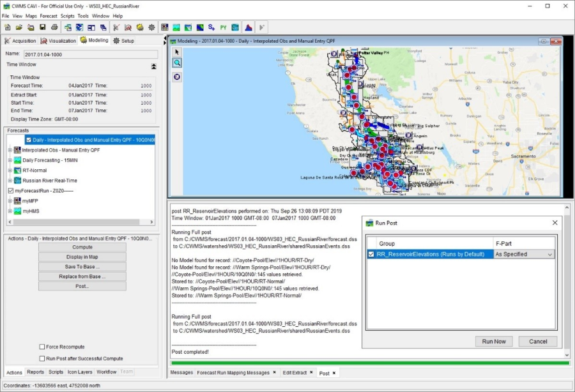Click Cancel in Run Post dialog
The height and width of the screenshot is (392, 575).
[538, 342]
